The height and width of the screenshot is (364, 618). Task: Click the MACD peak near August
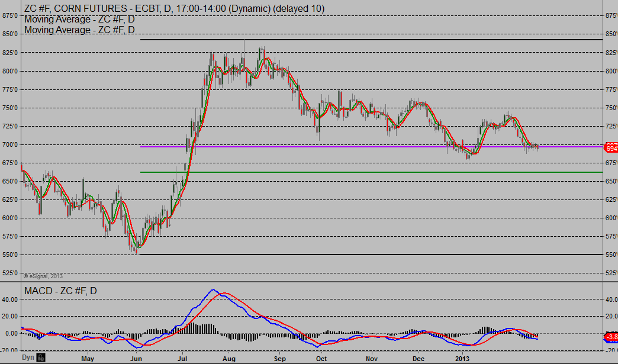(x=214, y=290)
